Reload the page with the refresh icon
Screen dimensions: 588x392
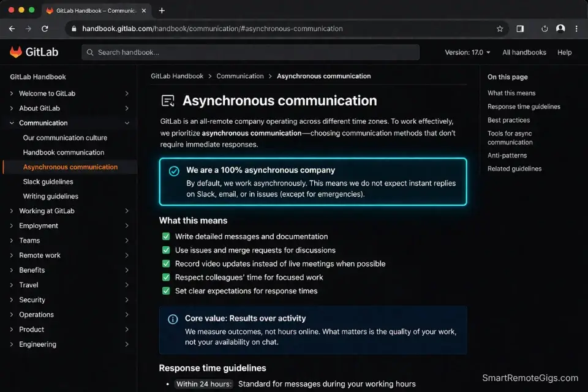45,29
